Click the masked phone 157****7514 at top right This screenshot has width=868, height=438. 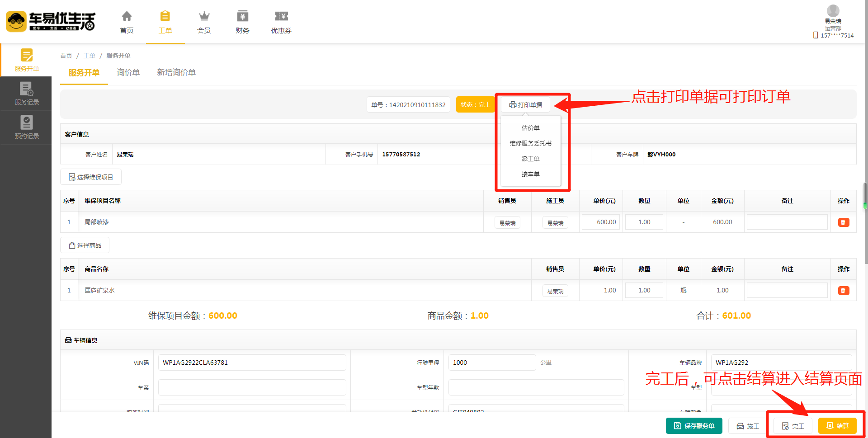coord(837,35)
